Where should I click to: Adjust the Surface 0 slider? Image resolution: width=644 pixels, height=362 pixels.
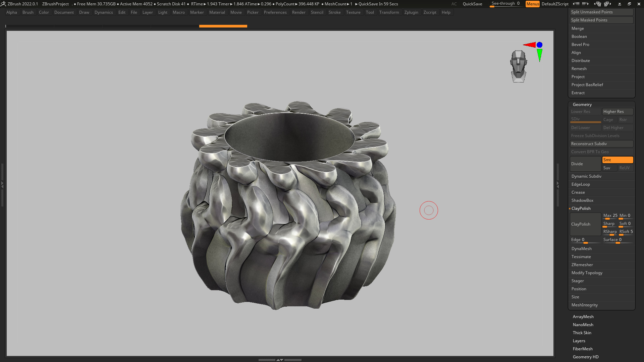(618, 240)
